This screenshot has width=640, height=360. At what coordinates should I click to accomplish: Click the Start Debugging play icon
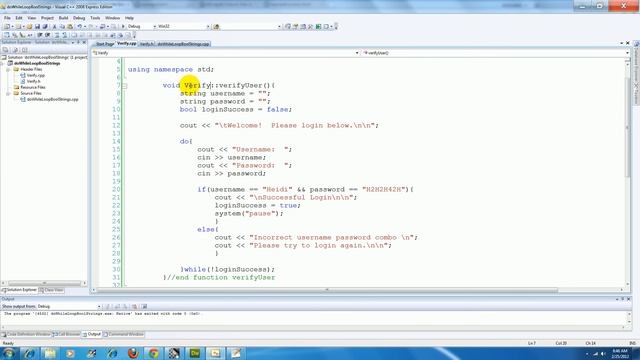click(x=123, y=27)
